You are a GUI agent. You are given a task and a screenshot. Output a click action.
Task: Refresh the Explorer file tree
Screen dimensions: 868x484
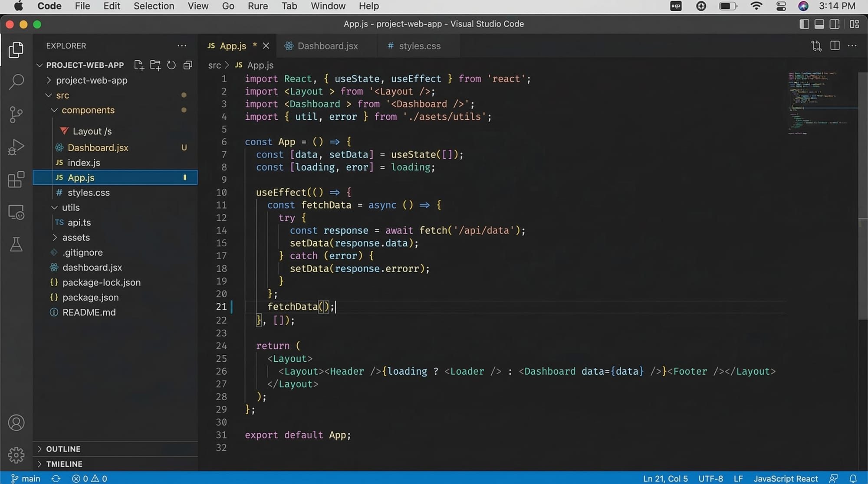171,65
